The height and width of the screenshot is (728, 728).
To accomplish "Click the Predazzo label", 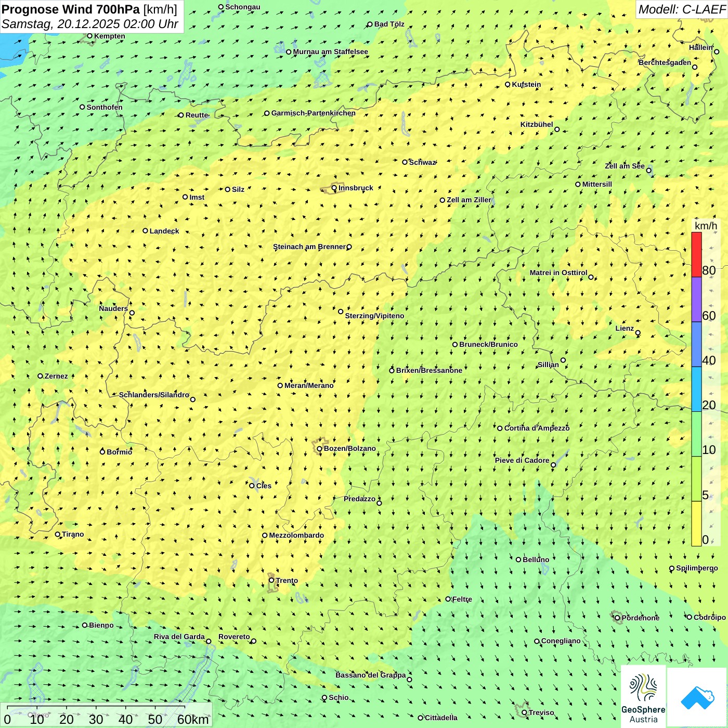I will point(359,499).
